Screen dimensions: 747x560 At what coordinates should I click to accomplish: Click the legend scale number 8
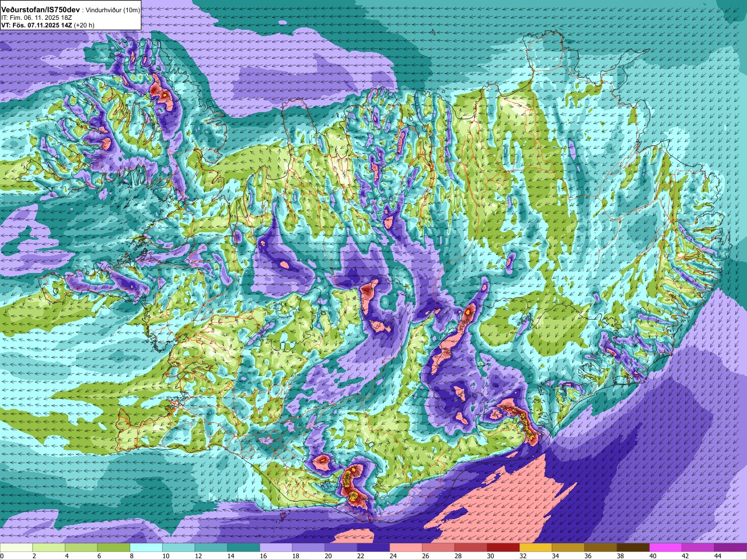132,556
